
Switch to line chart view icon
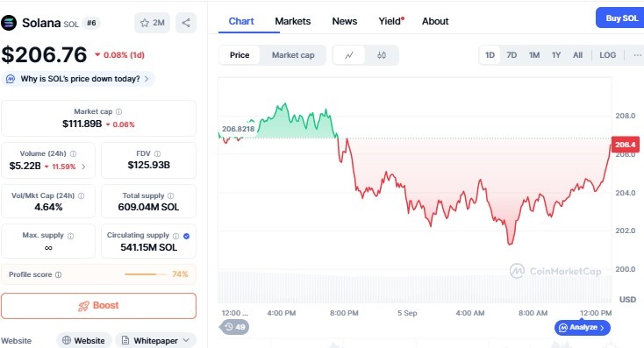[348, 55]
